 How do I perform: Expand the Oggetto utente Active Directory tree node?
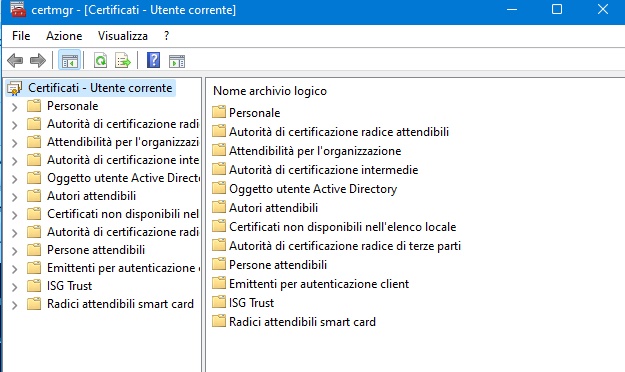[15, 179]
